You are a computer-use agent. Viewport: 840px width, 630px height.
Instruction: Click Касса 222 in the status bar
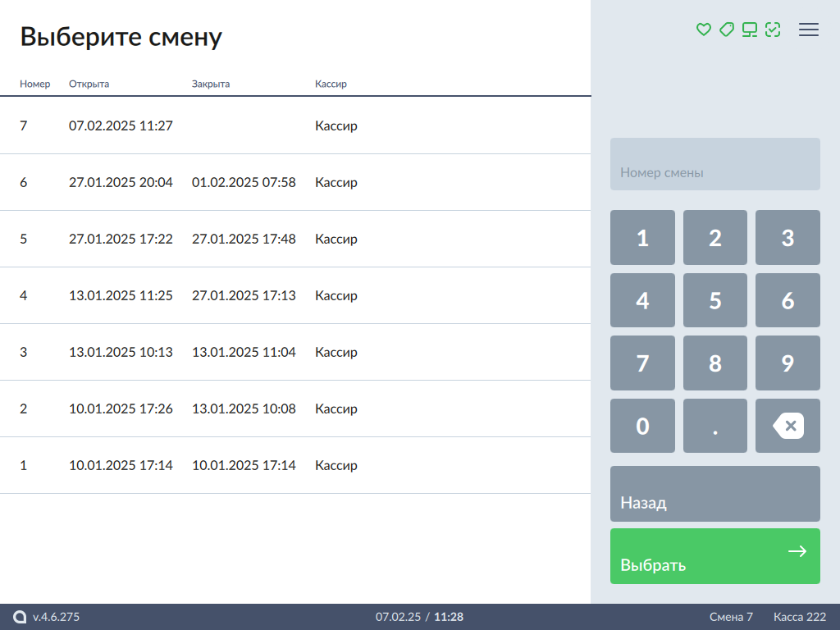[800, 617]
